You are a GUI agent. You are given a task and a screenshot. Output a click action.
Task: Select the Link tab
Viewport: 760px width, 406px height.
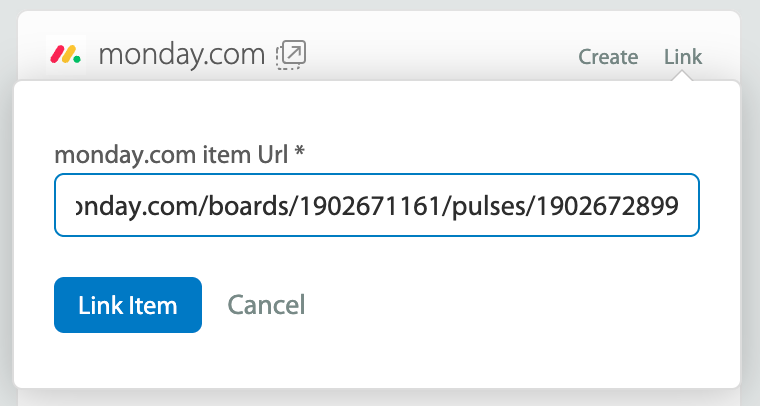(x=682, y=57)
